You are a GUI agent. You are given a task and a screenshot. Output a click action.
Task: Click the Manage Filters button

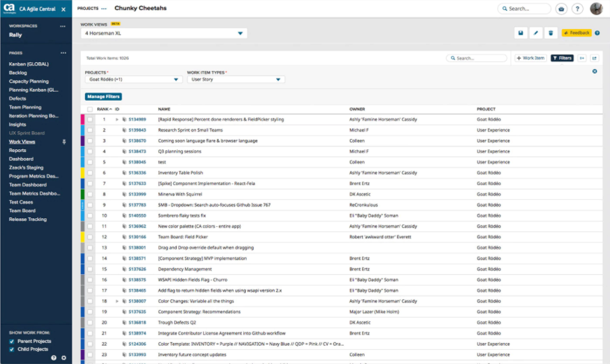(103, 97)
